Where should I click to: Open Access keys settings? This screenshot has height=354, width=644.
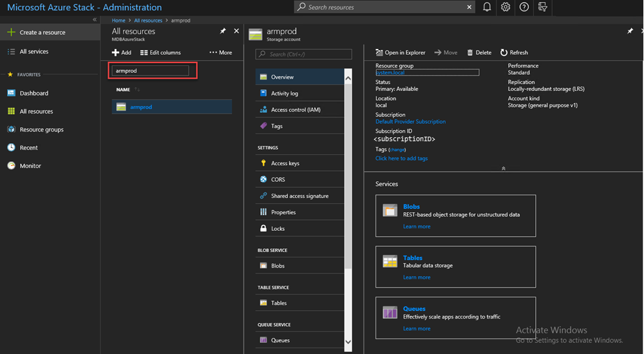[x=285, y=163]
